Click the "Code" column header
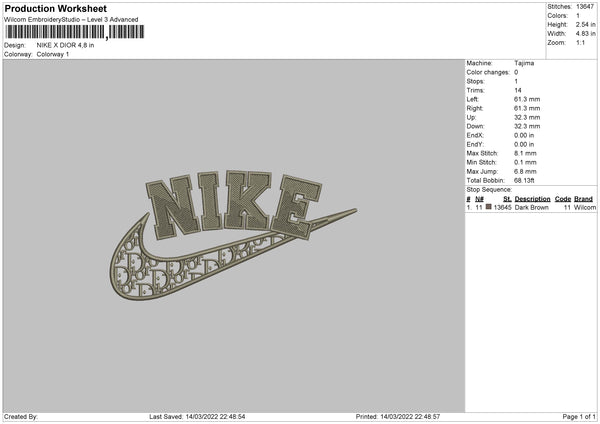 click(x=562, y=199)
